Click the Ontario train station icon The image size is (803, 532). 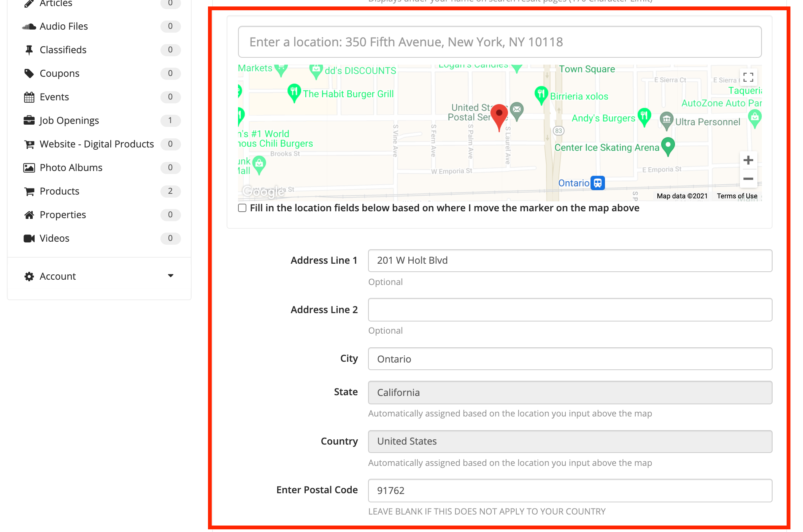pos(597,183)
